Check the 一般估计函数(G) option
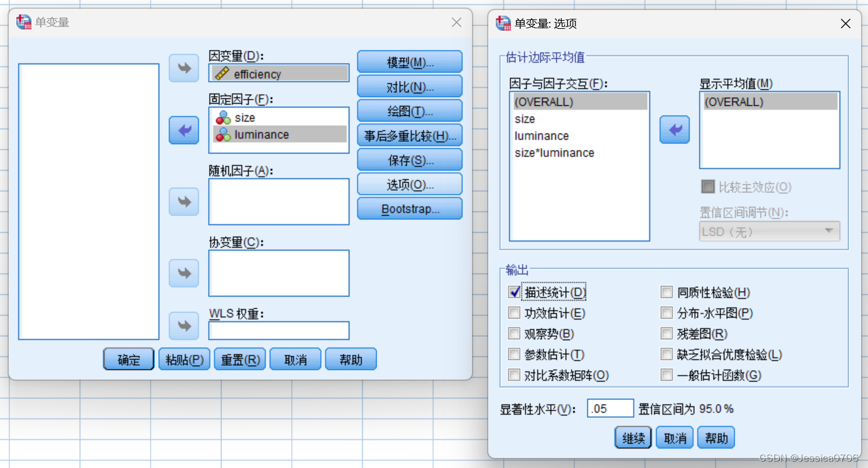Screen dimensions: 868x468 point(667,375)
